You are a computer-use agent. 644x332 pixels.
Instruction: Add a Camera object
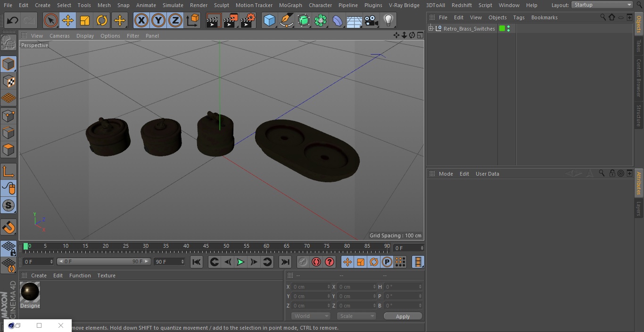pos(372,20)
